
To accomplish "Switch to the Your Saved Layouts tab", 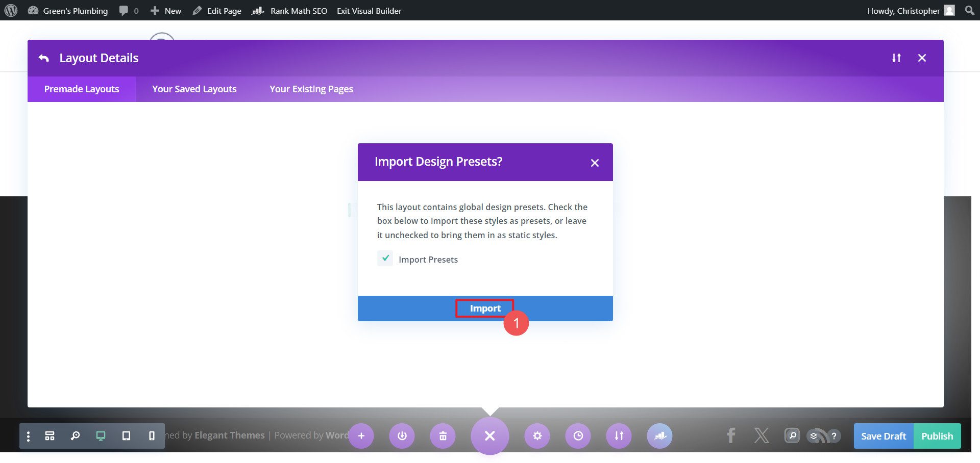I will pos(194,89).
